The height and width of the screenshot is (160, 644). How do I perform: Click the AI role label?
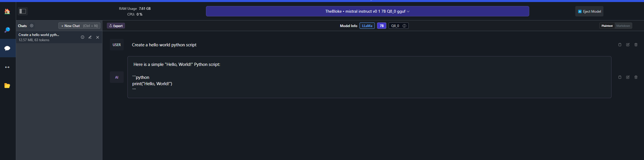pos(117,77)
